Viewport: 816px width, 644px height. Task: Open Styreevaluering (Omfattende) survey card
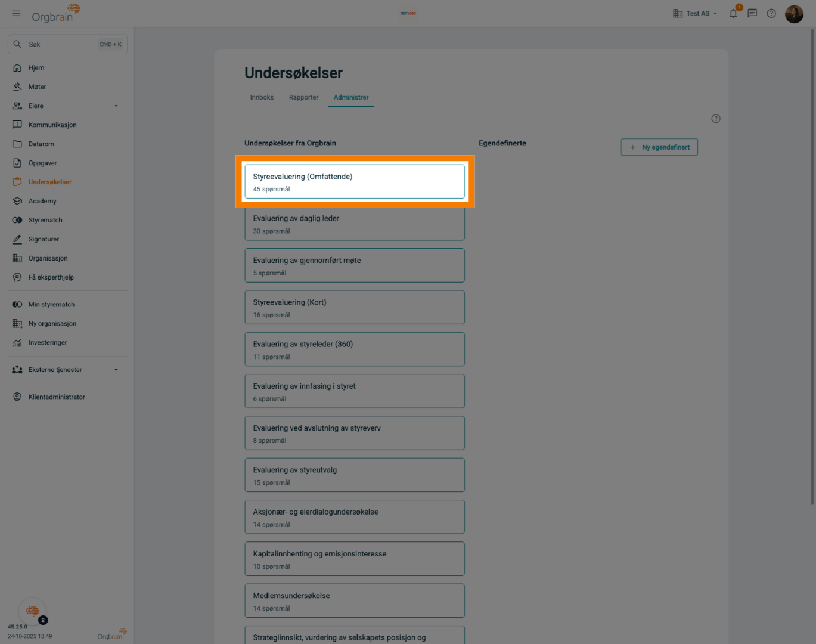(354, 181)
